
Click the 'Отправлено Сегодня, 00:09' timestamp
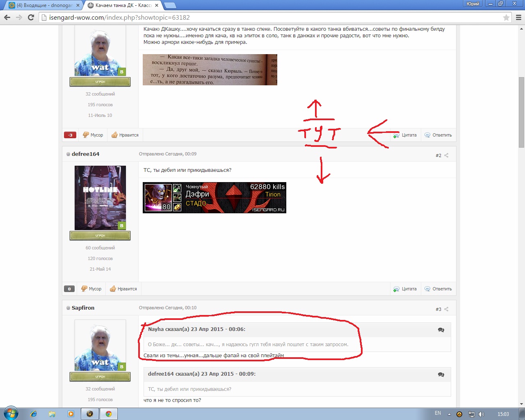coord(167,154)
